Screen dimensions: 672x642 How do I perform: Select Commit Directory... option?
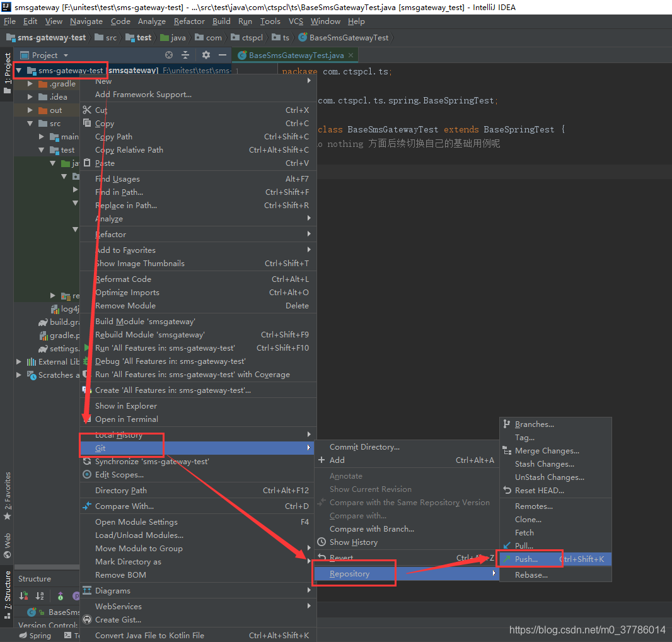(407, 446)
